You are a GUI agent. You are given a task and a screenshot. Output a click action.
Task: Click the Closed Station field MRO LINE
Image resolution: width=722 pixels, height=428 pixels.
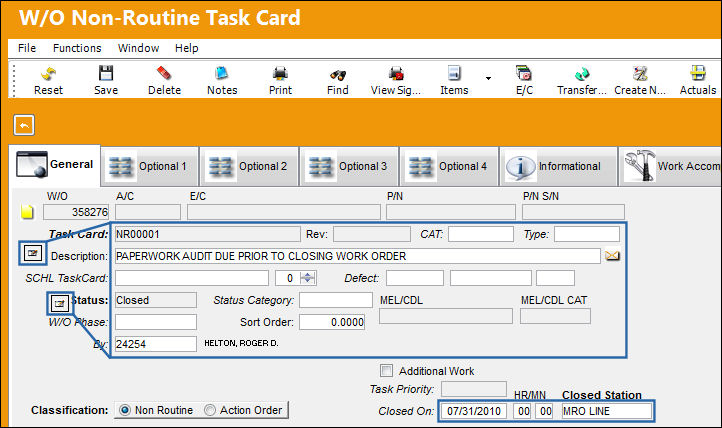(607, 411)
